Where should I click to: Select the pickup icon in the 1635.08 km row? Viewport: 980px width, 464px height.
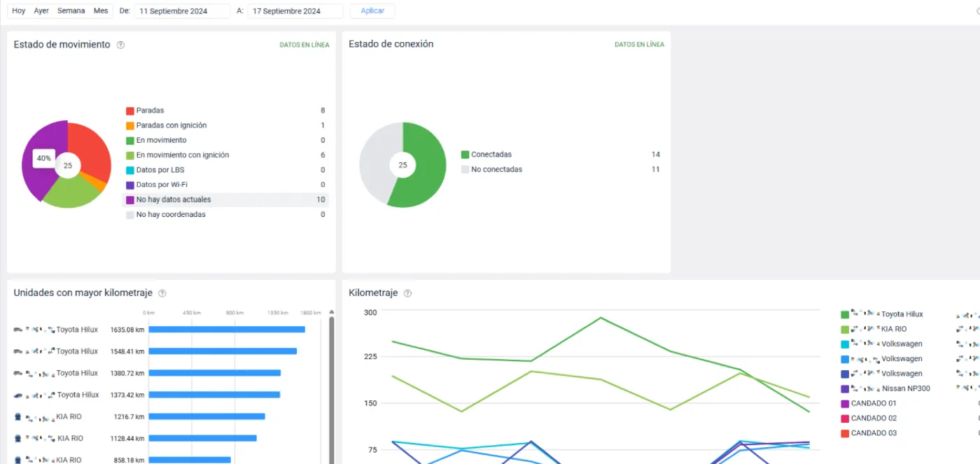coord(17,330)
